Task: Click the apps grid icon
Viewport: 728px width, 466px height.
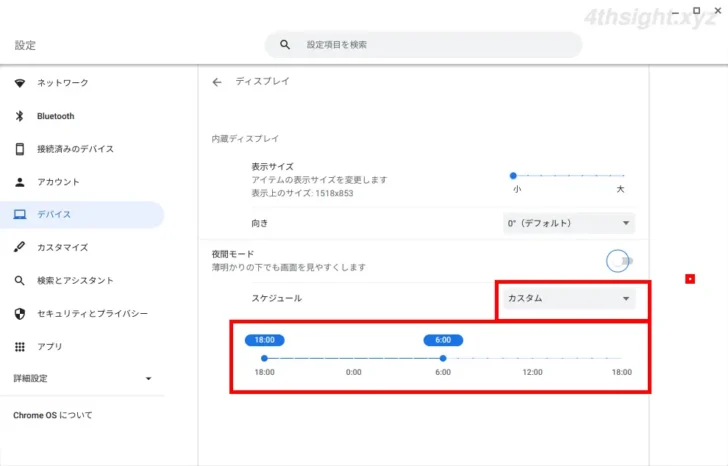Action: coord(20,347)
